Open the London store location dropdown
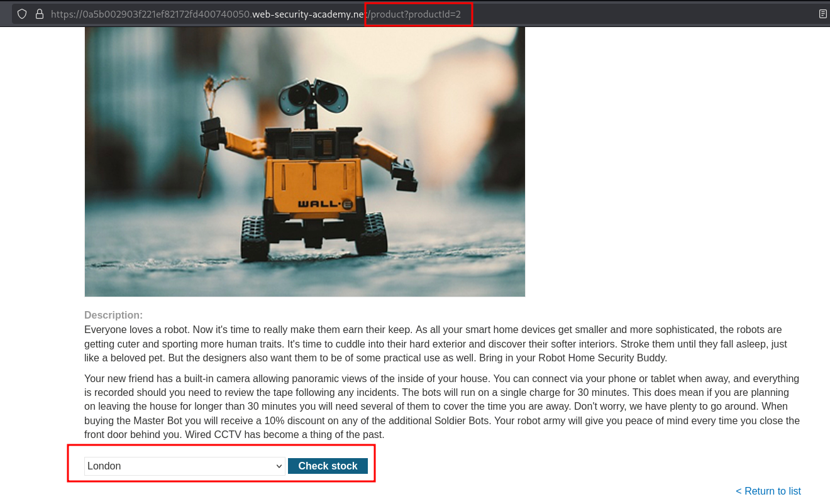The width and height of the screenshot is (830, 504). (185, 466)
